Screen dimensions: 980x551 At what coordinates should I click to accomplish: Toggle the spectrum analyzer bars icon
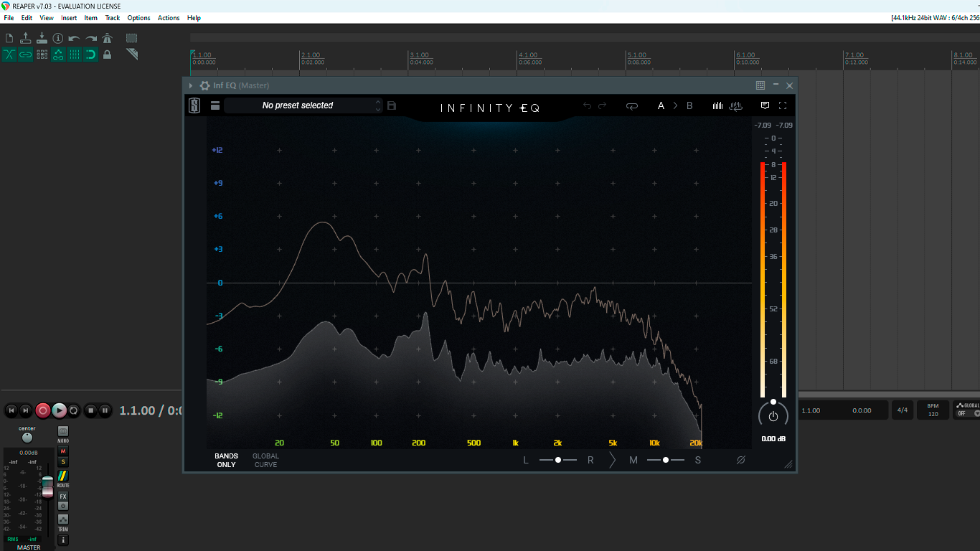(718, 106)
